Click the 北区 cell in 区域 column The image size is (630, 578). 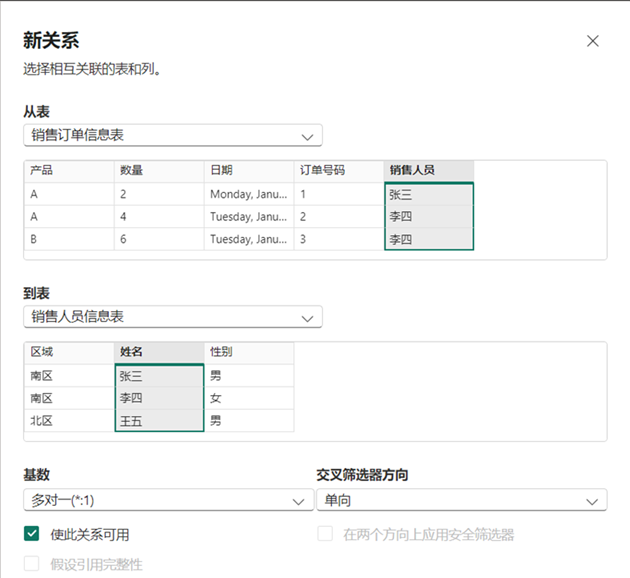click(68, 421)
